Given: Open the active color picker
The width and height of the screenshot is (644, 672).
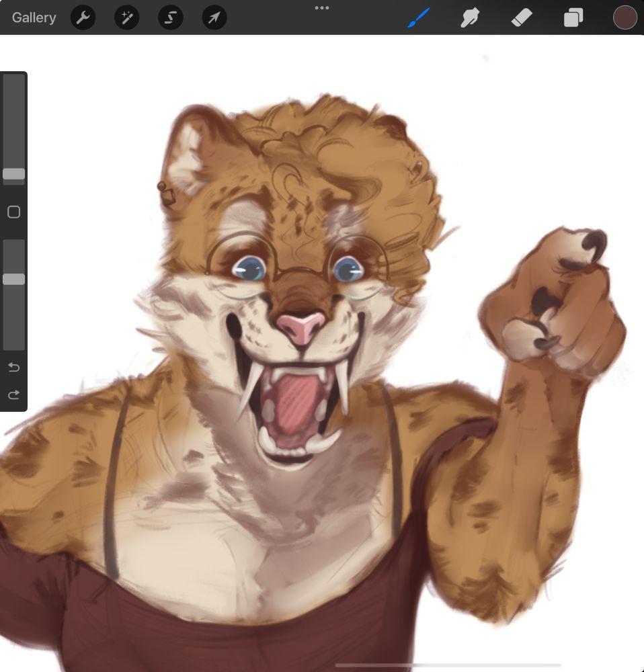Looking at the screenshot, I should pos(625,17).
